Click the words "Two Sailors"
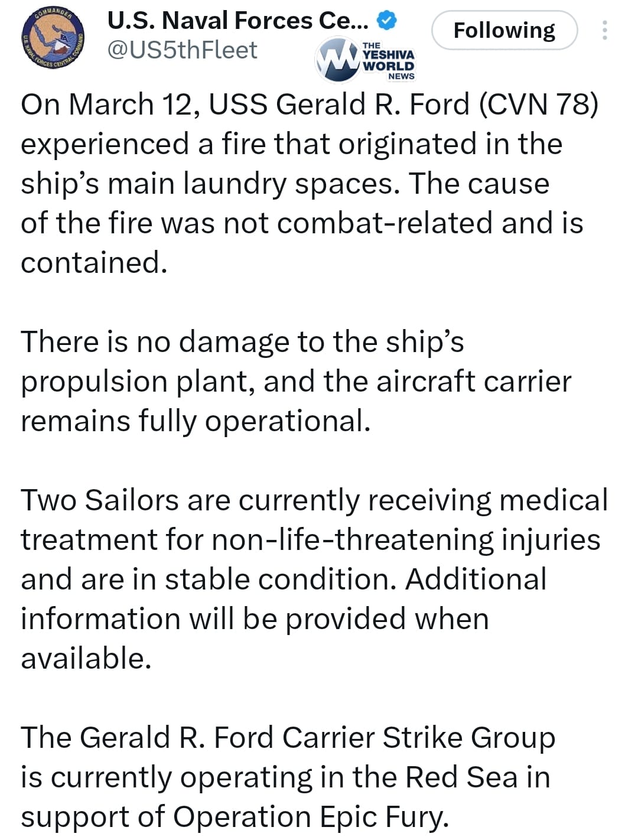638x840 pixels. (99, 500)
